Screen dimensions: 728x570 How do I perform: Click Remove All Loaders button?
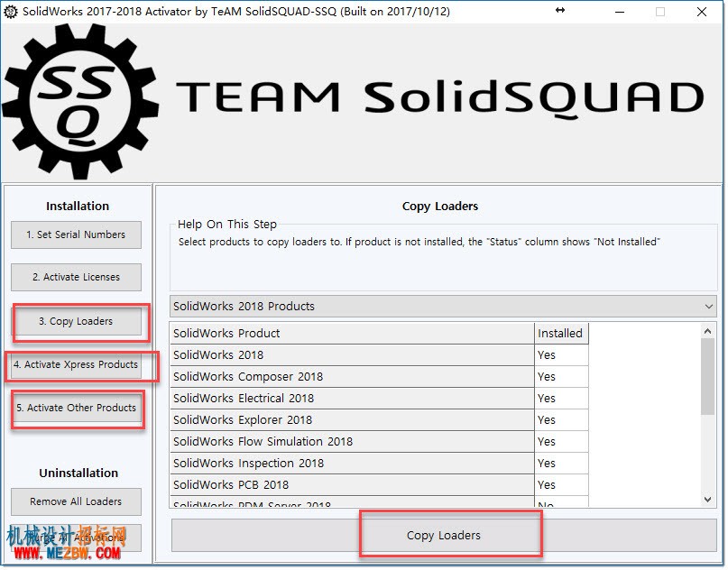[76, 501]
